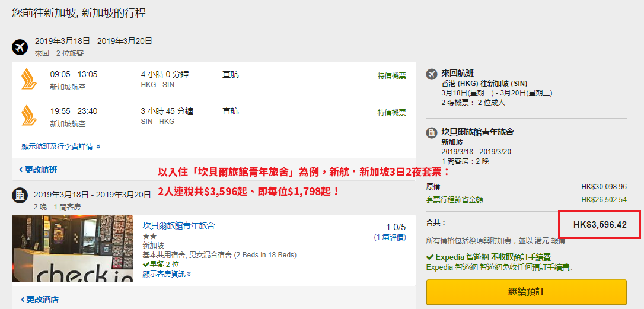Screen dimensions: 644x309
Task: Click the 09:05 - 13:05 flight time
Action: pyautogui.click(x=74, y=74)
